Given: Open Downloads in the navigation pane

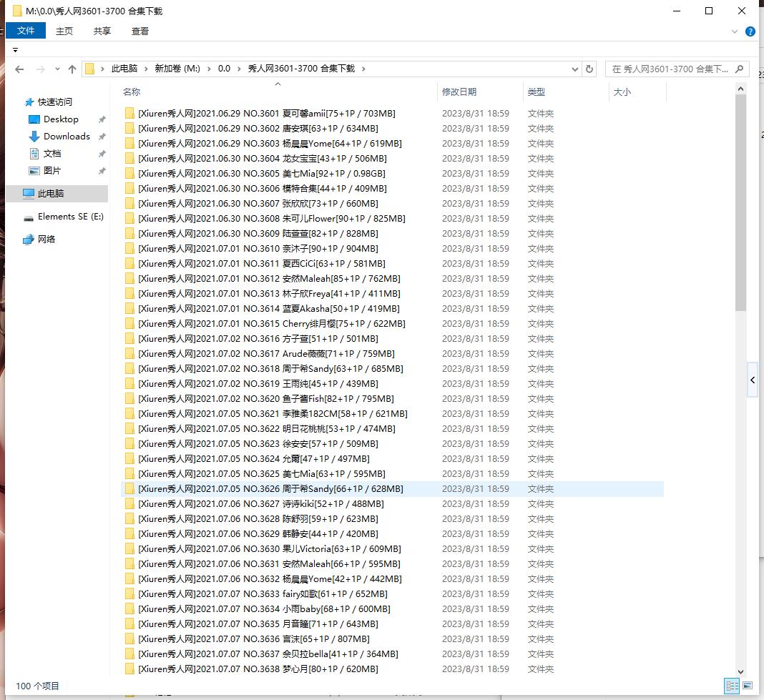Looking at the screenshot, I should point(67,137).
